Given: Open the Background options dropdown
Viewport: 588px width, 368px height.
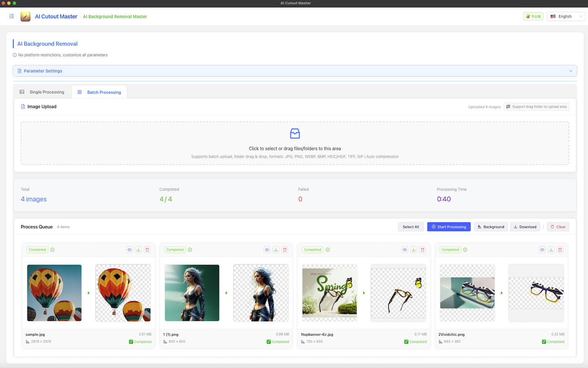Looking at the screenshot, I should tap(491, 227).
